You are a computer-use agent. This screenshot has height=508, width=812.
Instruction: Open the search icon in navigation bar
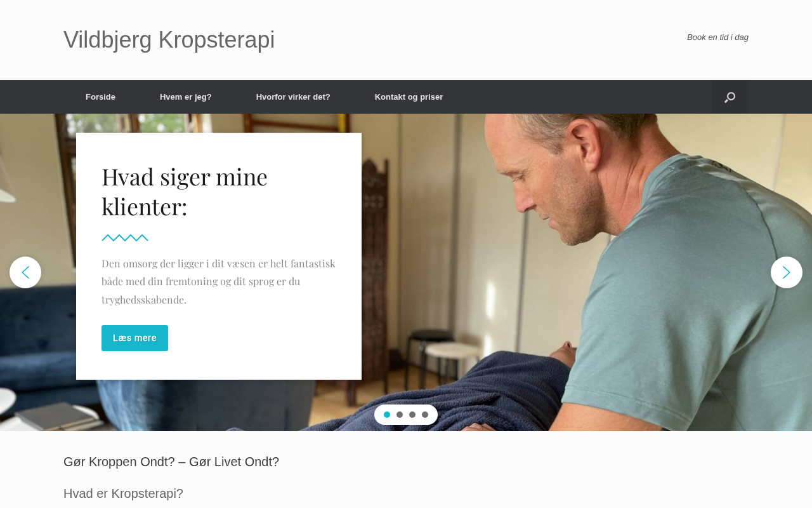pos(730,97)
